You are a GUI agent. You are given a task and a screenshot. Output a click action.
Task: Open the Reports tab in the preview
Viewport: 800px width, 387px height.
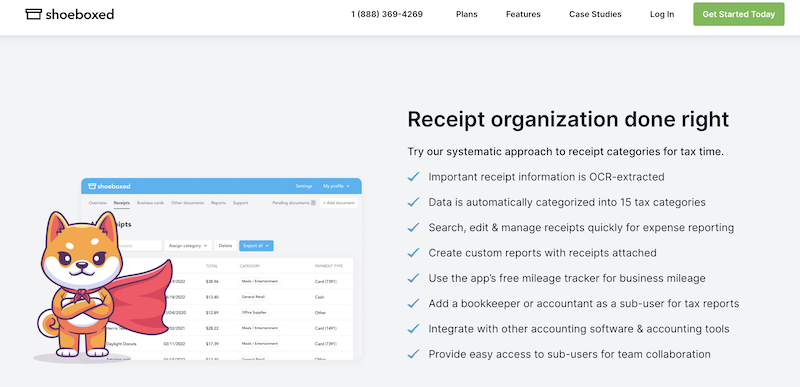(218, 203)
